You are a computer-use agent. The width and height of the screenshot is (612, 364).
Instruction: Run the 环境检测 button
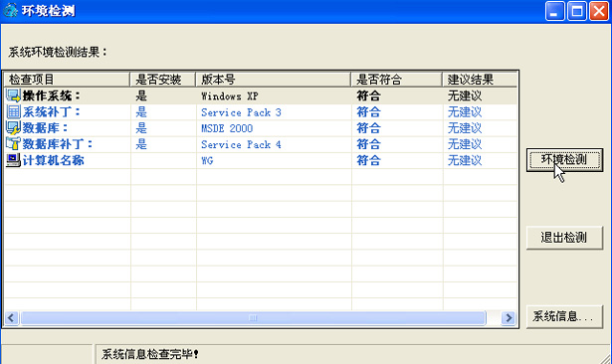pos(564,159)
